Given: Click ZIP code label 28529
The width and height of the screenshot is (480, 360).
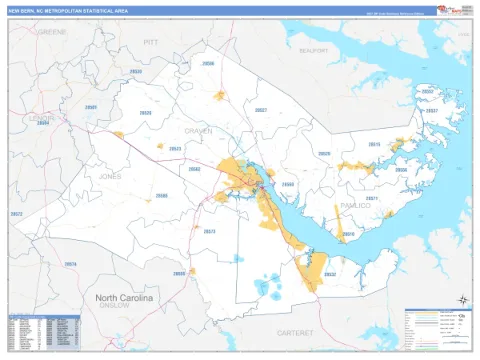Looking at the screenshot, I should click(x=324, y=154).
